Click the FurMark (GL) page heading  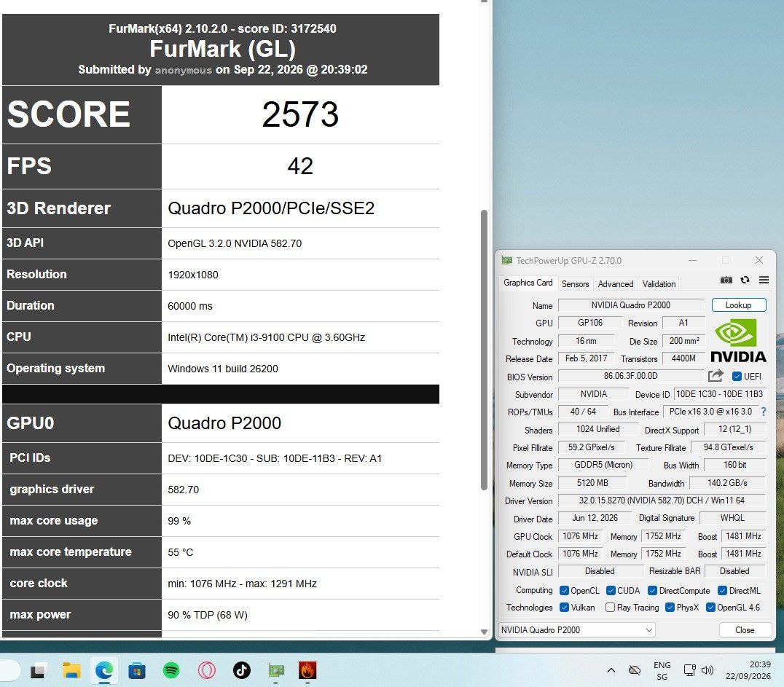tap(223, 49)
